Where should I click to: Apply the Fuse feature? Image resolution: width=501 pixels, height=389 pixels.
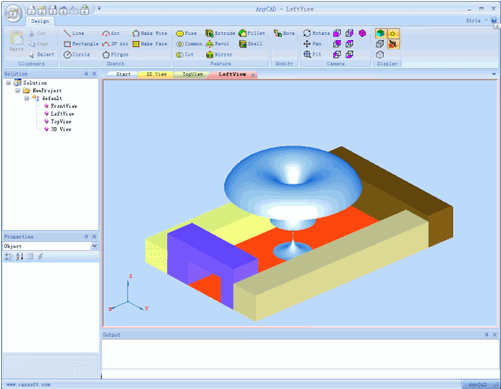point(186,33)
